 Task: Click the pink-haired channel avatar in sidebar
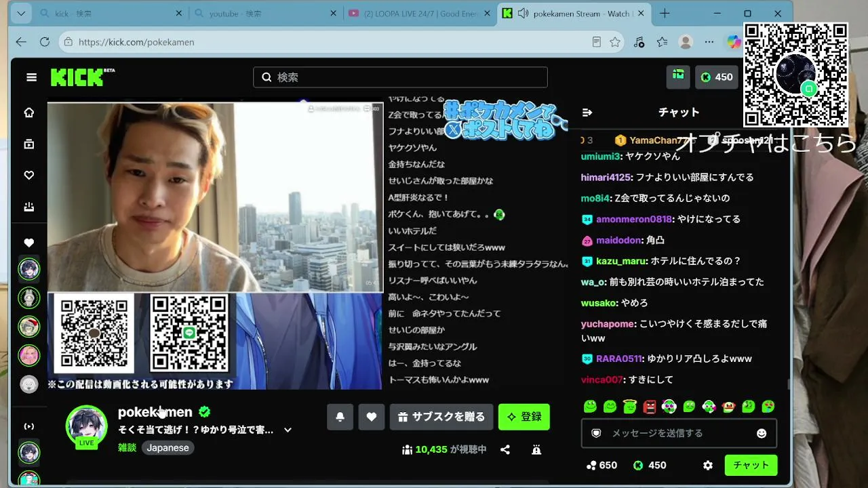(x=28, y=355)
